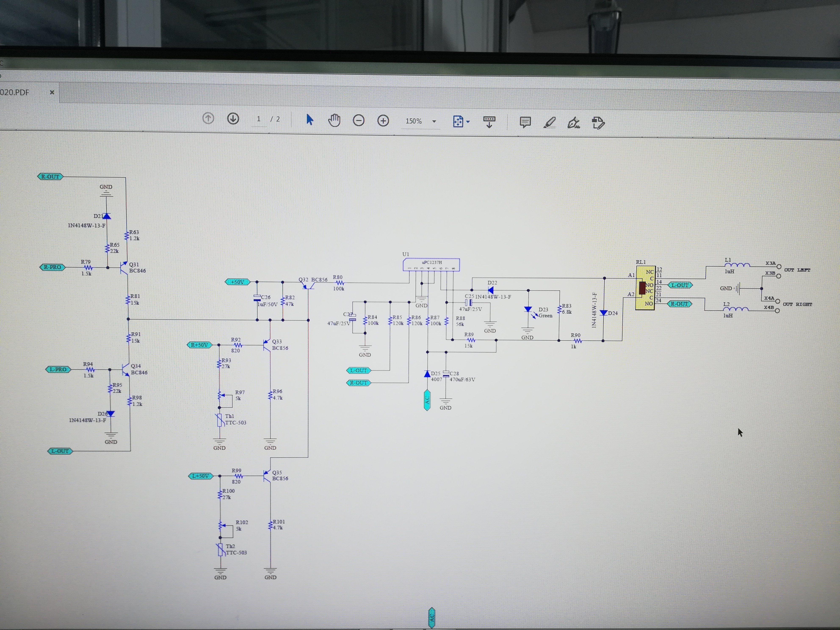Select the highlighter pen tool

point(549,122)
